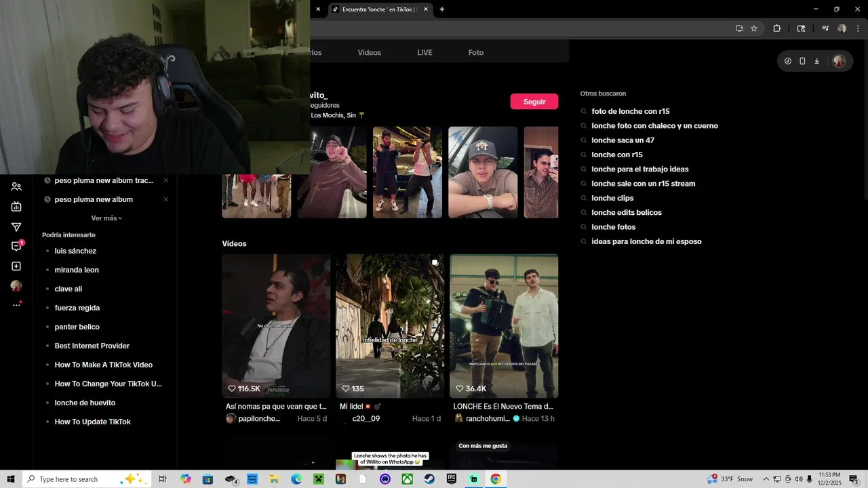The height and width of the screenshot is (488, 868).
Task: Click the Chrome tab search screen icon
Action: pos(801,28)
